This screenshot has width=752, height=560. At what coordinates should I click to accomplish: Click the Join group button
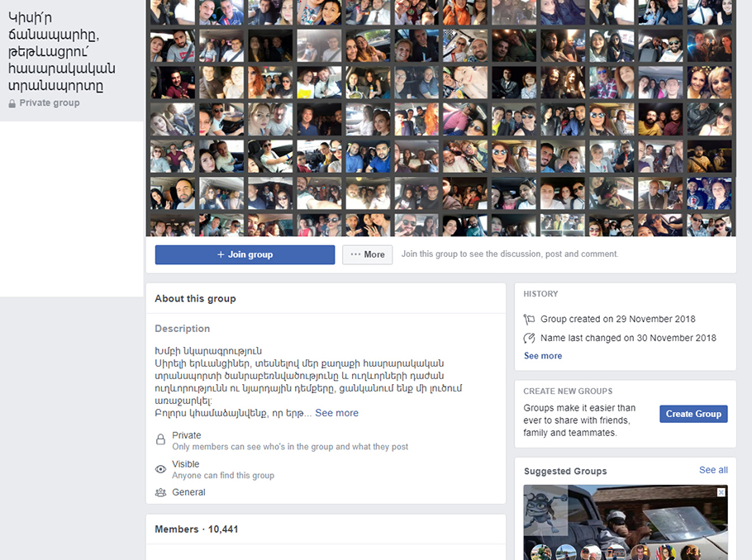coord(245,254)
